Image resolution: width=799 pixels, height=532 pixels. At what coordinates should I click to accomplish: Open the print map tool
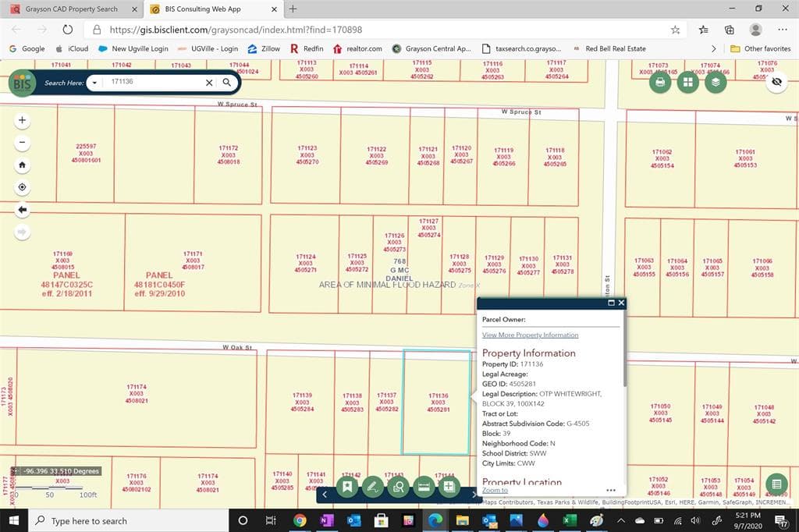point(660,82)
